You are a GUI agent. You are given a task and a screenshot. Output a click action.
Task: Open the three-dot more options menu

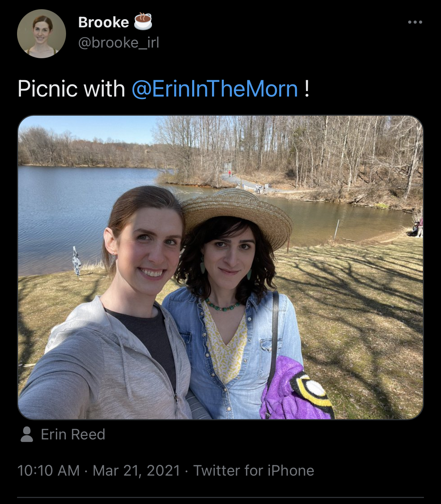pyautogui.click(x=415, y=22)
